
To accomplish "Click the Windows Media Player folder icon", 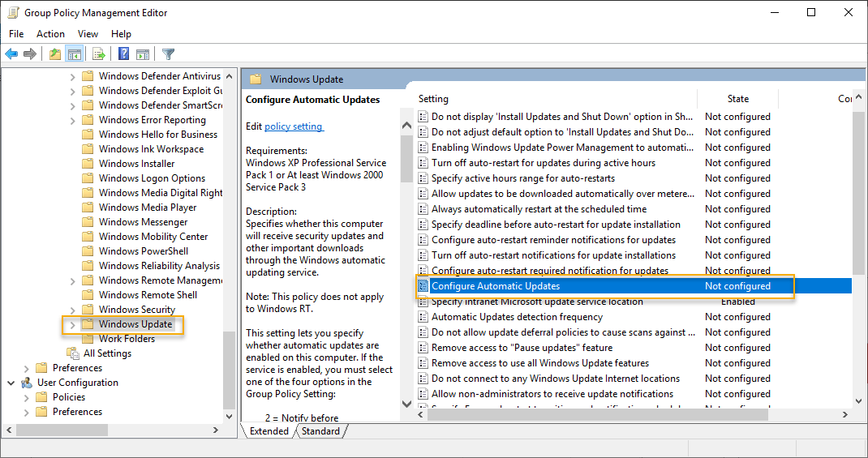I will 88,208.
